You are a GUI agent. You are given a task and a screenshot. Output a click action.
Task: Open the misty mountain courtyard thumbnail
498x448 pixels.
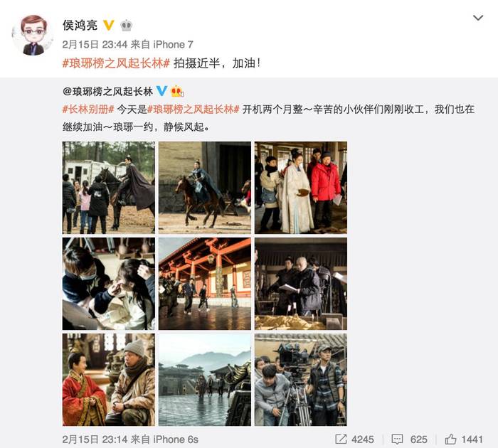point(205,380)
